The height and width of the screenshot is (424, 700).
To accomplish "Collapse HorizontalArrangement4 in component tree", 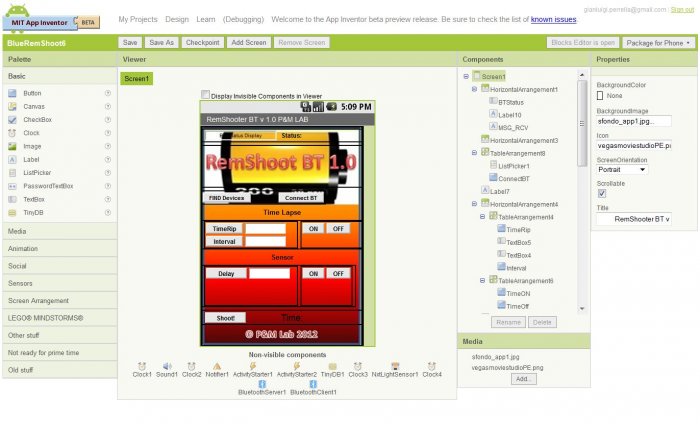I will pos(475,204).
